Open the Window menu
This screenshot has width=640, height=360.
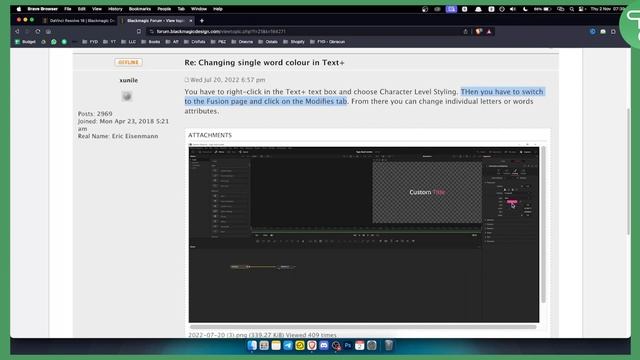(x=199, y=9)
